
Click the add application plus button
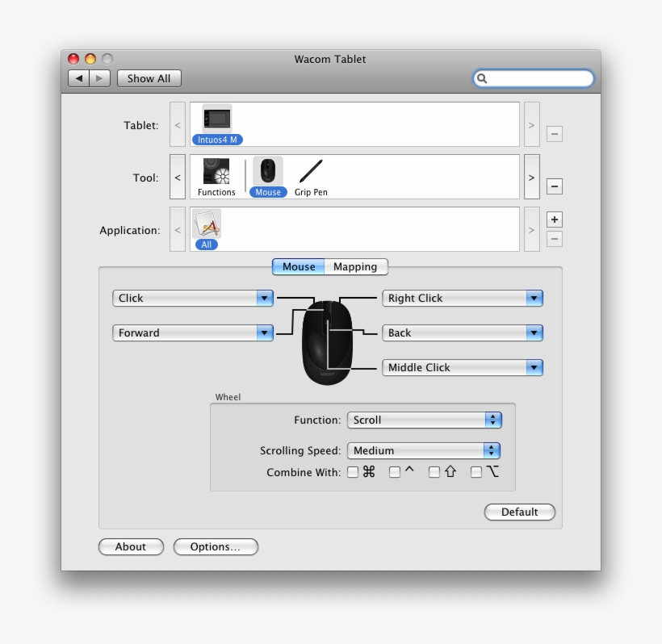(554, 219)
